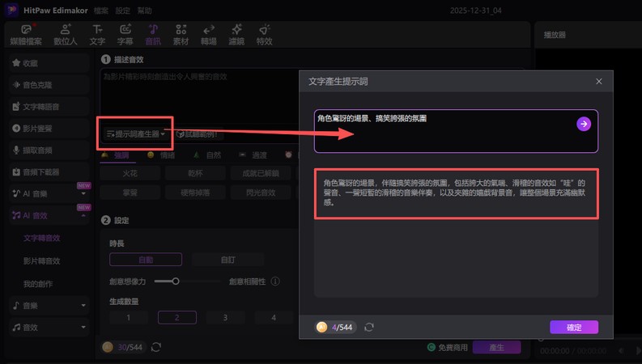Set generation count to 1
642x364 pixels.
click(128, 317)
